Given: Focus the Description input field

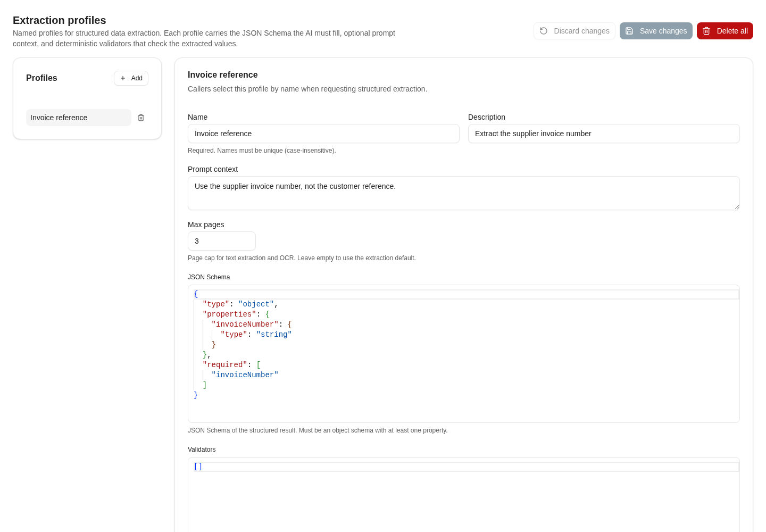Looking at the screenshot, I should [604, 134].
